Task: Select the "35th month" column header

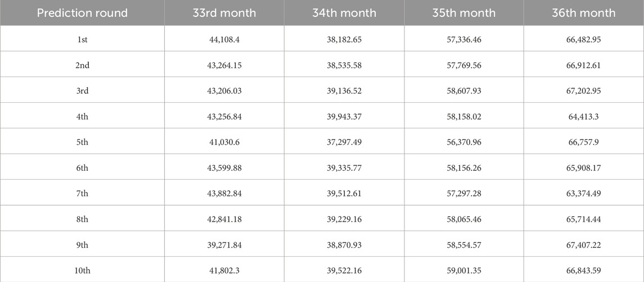Action: (463, 12)
